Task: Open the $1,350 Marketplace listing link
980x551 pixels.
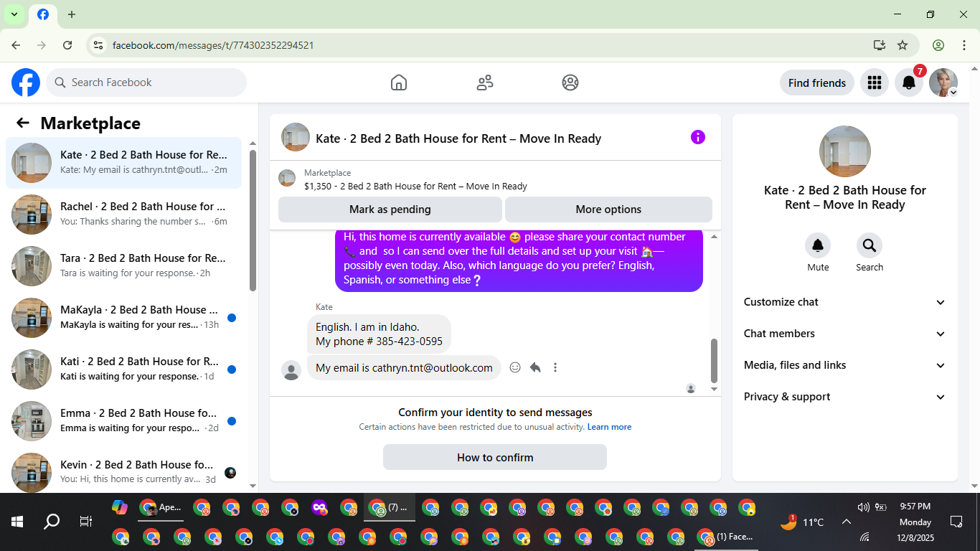Action: coord(415,186)
